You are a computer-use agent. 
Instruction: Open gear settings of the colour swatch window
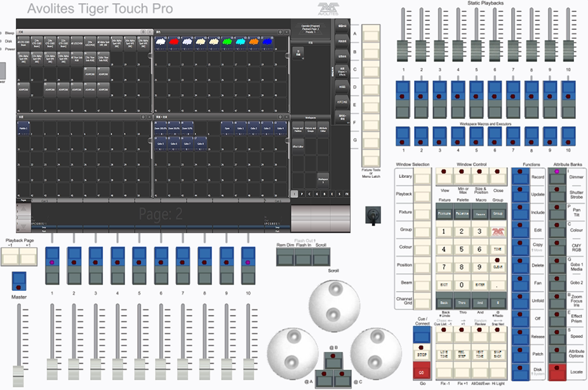click(x=280, y=32)
